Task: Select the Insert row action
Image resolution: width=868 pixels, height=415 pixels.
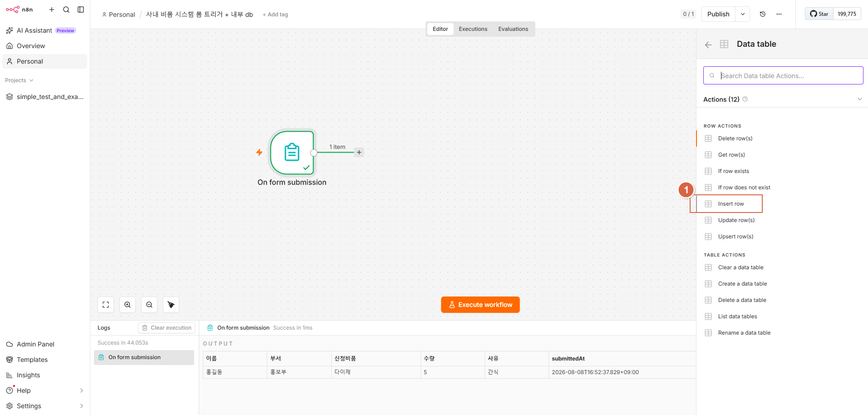Action: tap(730, 204)
